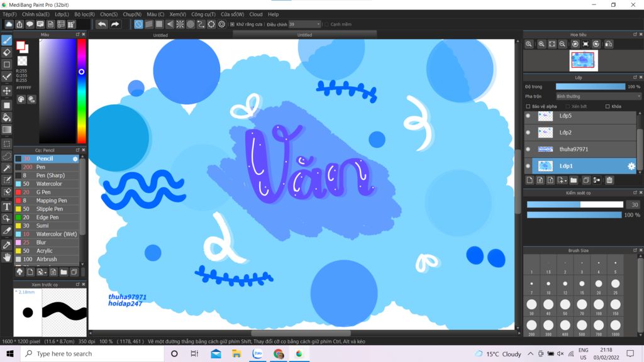The width and height of the screenshot is (644, 362).
Task: Open Zalo from the taskbar
Action: coord(257,354)
